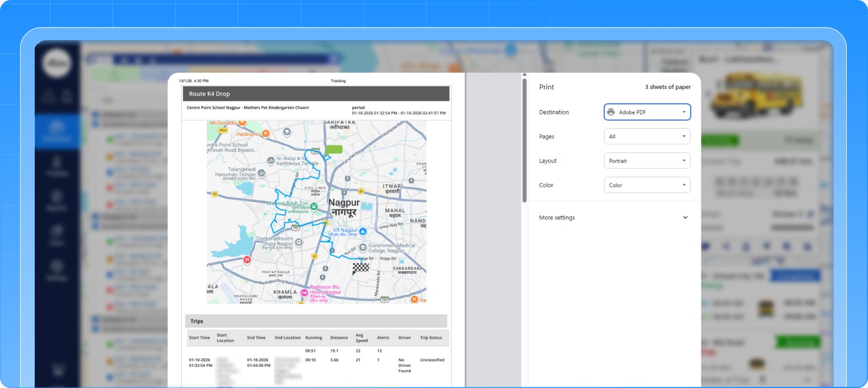Click the Maharaj Bagh Zoo green marker
This screenshot has width=868, height=388.
click(314, 206)
